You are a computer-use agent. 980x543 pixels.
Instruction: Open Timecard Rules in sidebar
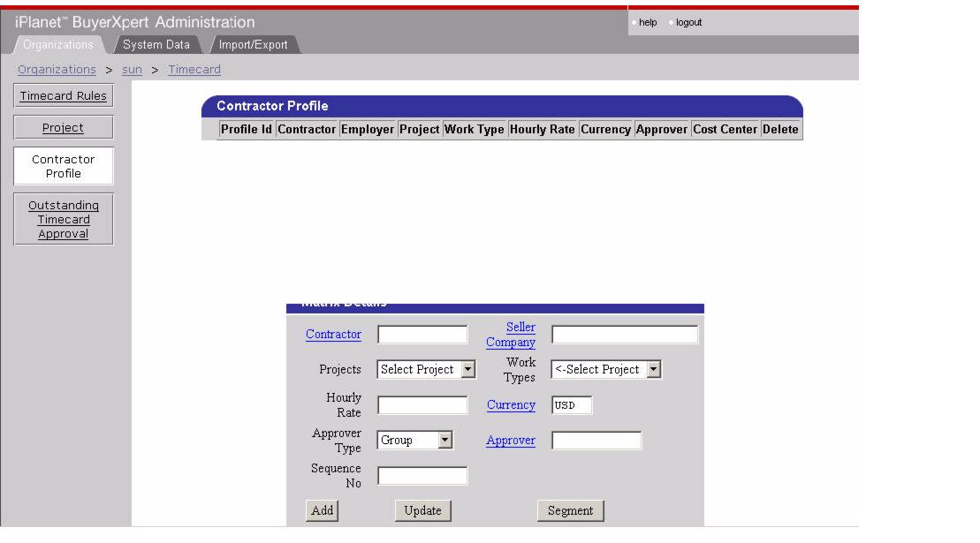pyautogui.click(x=63, y=95)
